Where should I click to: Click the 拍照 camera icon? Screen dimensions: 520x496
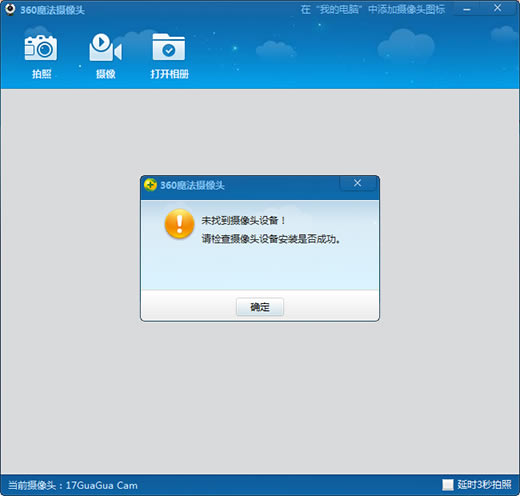41,48
